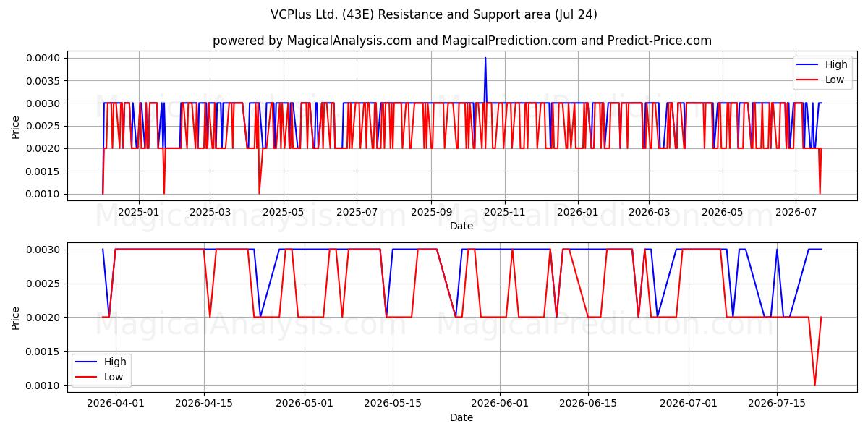Image resolution: width=868 pixels, height=434 pixels.
Task: Click the 2026-03 tick on top axis
Action: (x=648, y=212)
